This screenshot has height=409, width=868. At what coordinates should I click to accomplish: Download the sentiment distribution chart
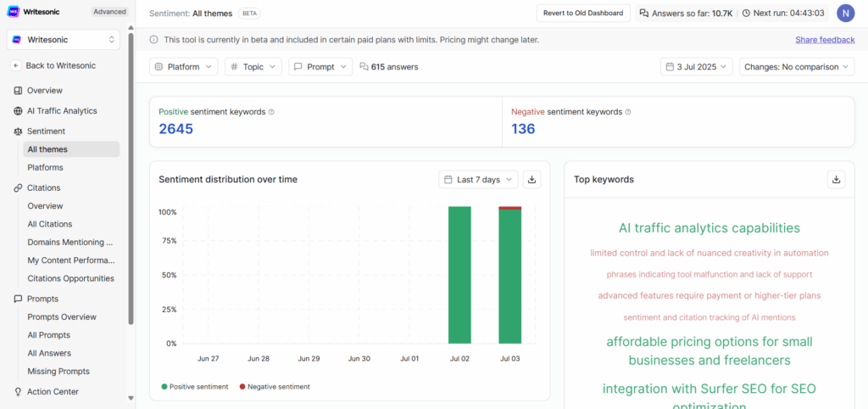pyautogui.click(x=532, y=180)
